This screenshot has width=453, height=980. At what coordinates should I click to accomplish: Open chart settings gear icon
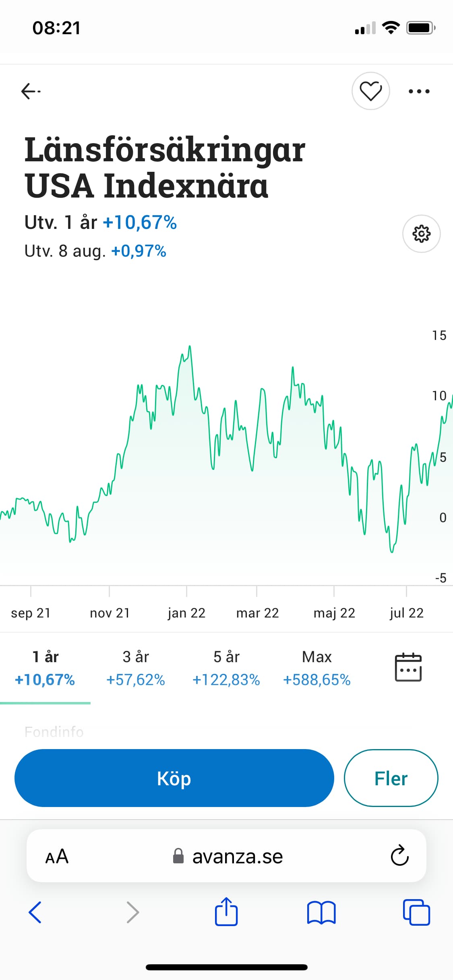pyautogui.click(x=421, y=234)
